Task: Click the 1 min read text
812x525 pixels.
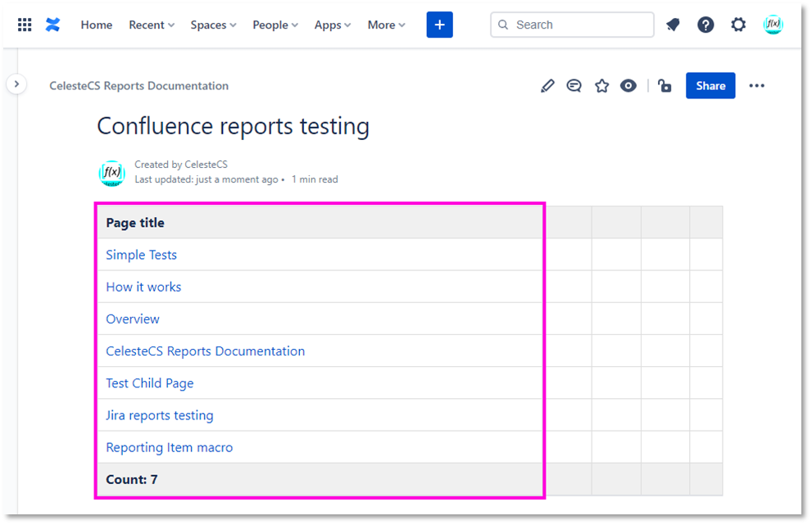Action: (315, 179)
